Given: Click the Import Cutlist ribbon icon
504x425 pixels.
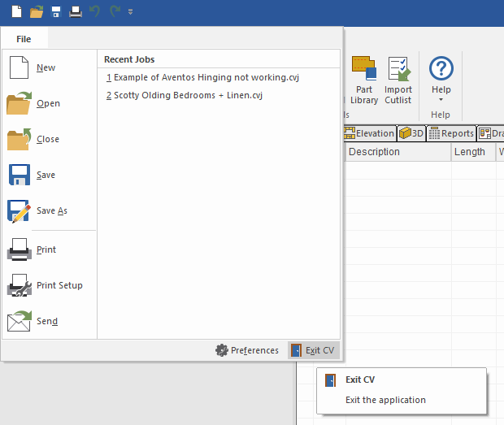Looking at the screenshot, I should (398, 81).
